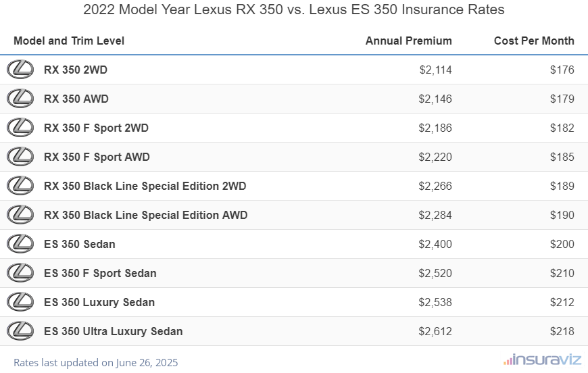588x373 pixels.
Task: Click the Annual Premium column header
Action: pos(409,41)
